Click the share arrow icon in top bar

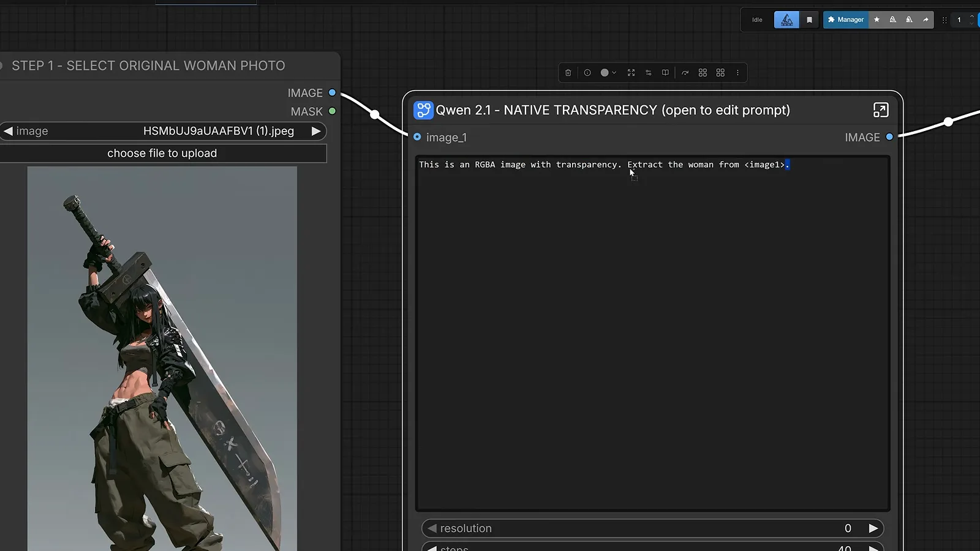pyautogui.click(x=925, y=20)
